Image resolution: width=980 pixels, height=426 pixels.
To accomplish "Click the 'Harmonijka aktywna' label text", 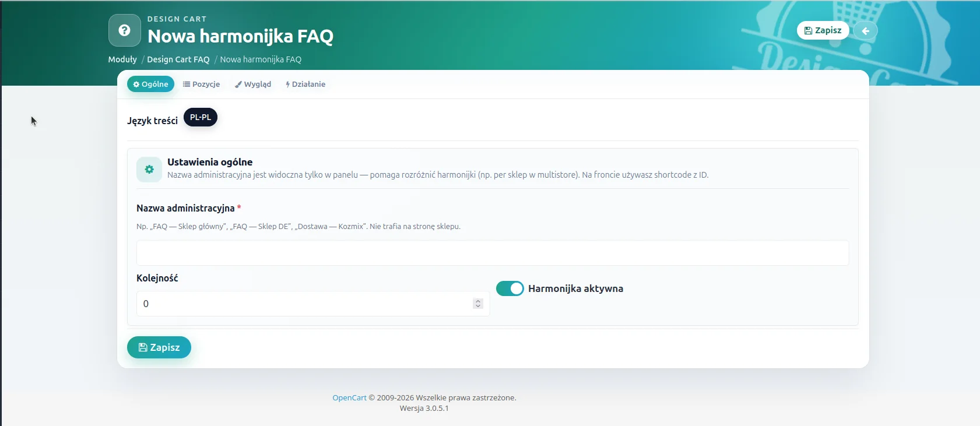I will tap(576, 288).
